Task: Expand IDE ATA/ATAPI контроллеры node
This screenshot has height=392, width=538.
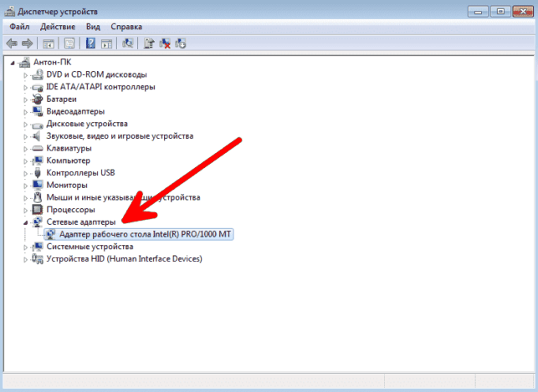Action: (25, 88)
